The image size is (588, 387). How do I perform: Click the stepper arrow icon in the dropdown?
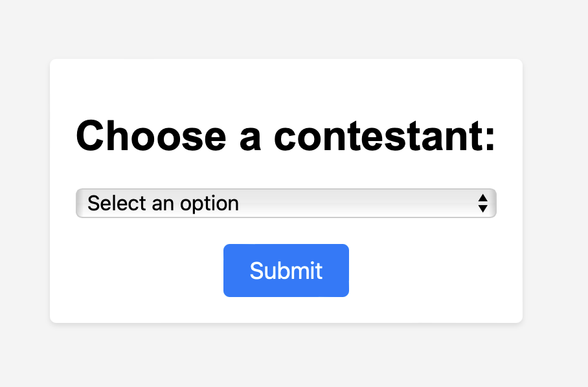pyautogui.click(x=482, y=203)
